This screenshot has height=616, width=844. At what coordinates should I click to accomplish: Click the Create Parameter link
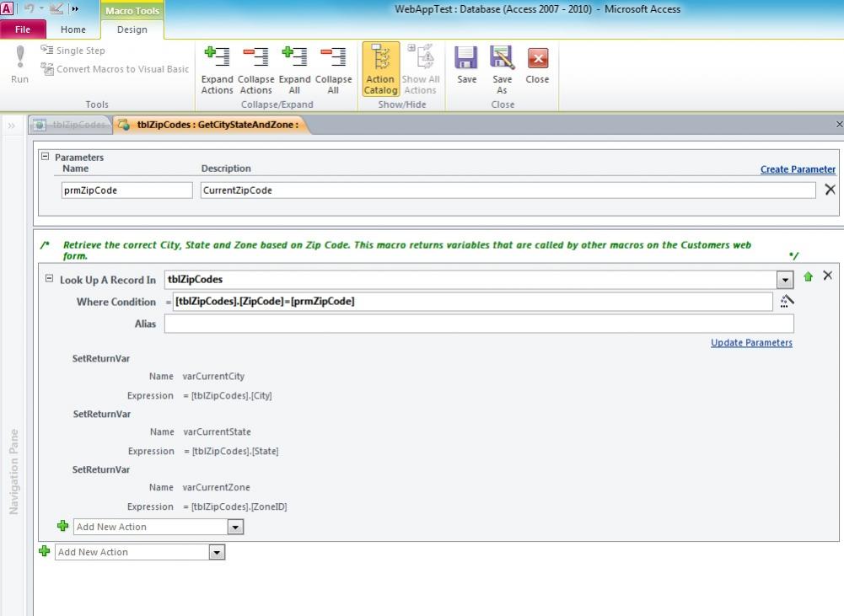(x=798, y=169)
